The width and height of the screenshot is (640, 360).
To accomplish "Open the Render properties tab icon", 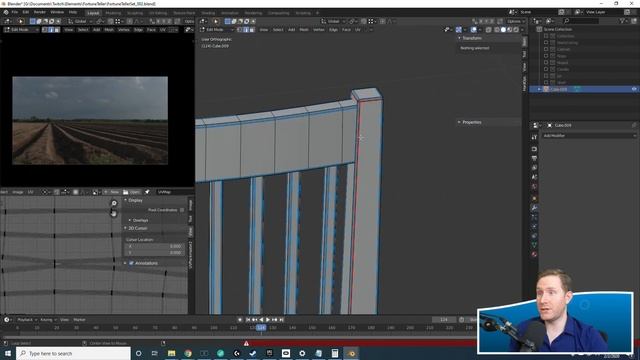I will coord(534,149).
